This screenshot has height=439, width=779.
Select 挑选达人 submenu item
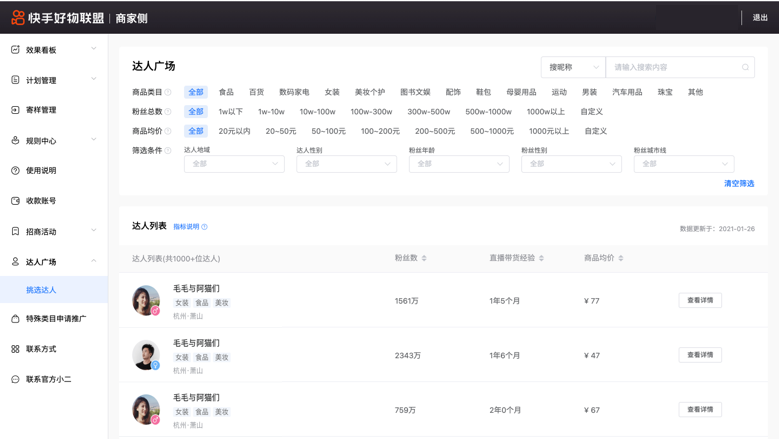(x=41, y=290)
